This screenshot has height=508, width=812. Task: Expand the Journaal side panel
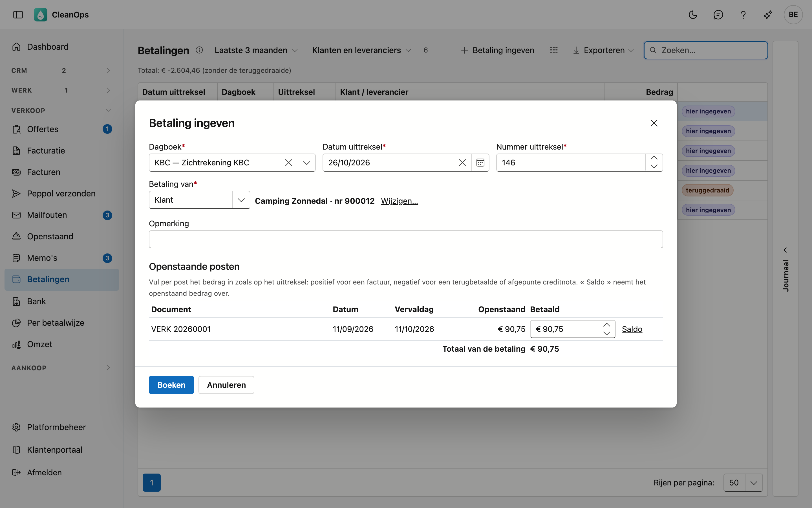[x=785, y=250]
